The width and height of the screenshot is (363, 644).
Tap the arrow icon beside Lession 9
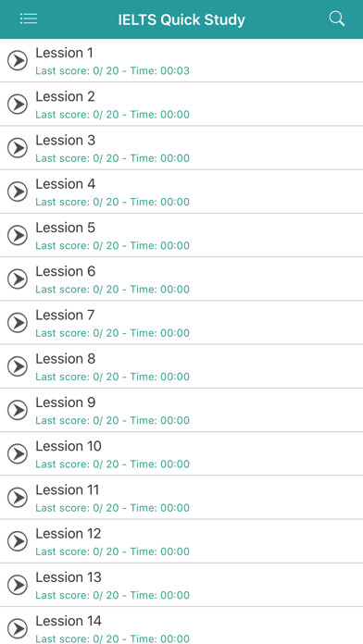click(18, 410)
